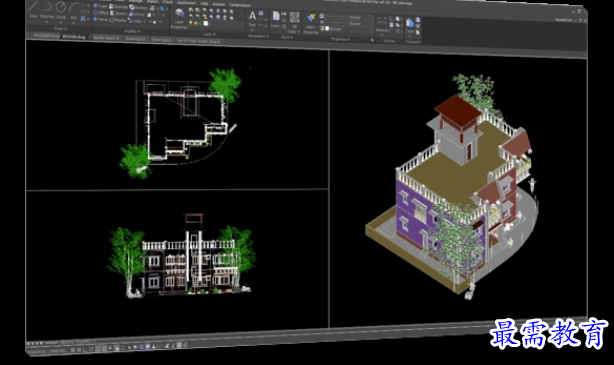The height and width of the screenshot is (365, 614).
Task: Use the Match Properties brush
Action: [x=311, y=23]
